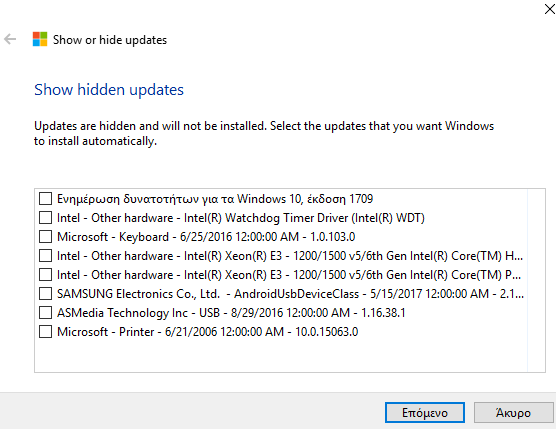Check the Intel Xeon E3 checkbox ending P...

pyautogui.click(x=45, y=275)
